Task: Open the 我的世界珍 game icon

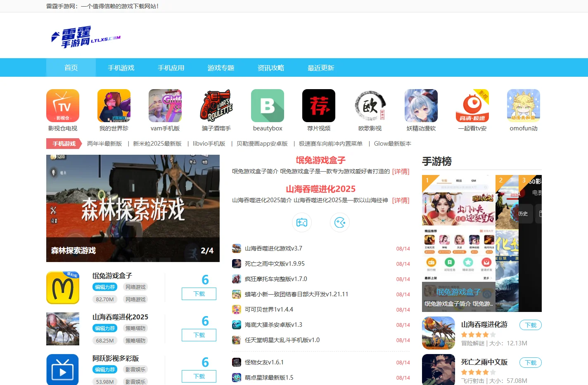Action: coord(114,106)
